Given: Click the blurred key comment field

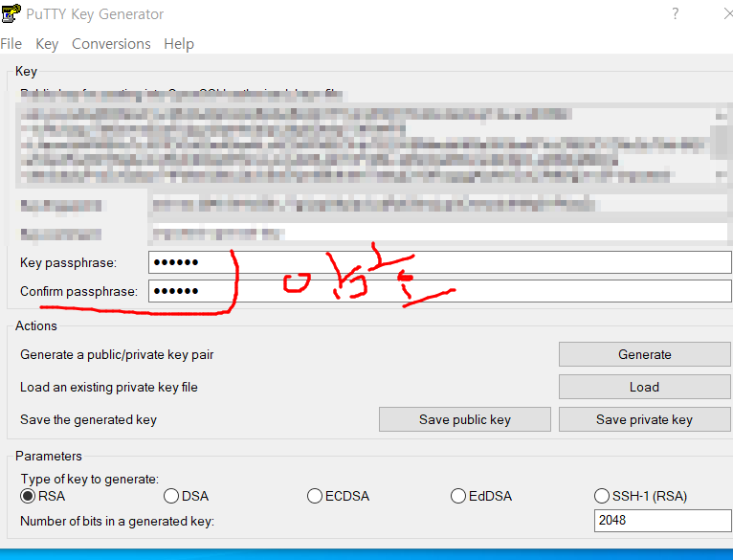Looking at the screenshot, I should tap(439, 234).
